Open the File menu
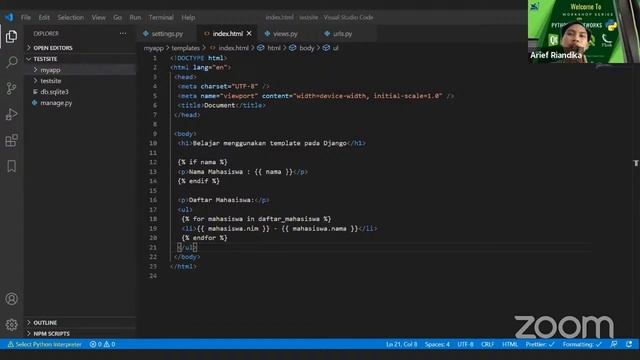The width and height of the screenshot is (640, 360). point(26,17)
